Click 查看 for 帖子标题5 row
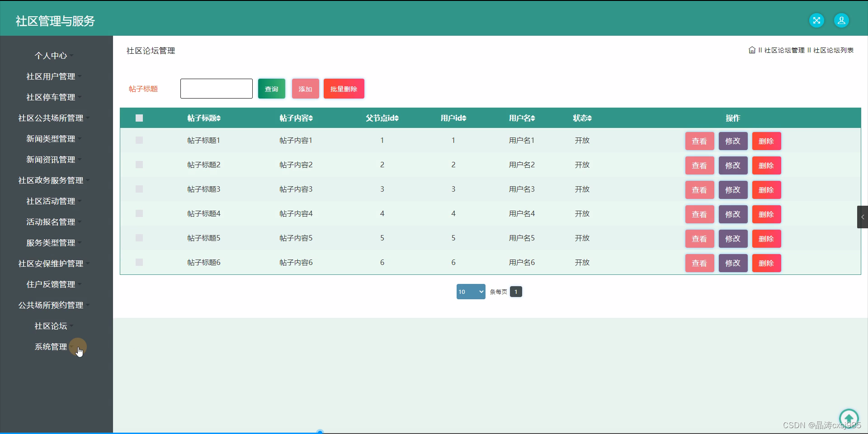Screen dimensions: 868x434 tap(699, 239)
